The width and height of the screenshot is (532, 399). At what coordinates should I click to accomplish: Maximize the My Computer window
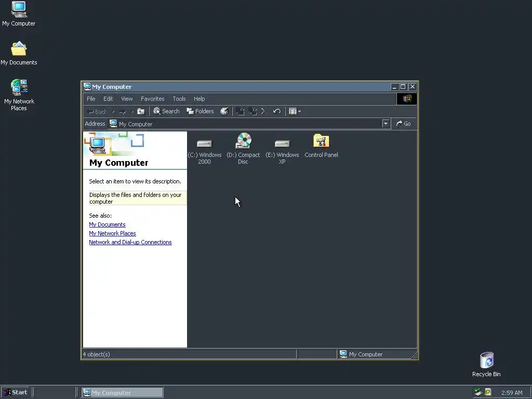[403, 87]
